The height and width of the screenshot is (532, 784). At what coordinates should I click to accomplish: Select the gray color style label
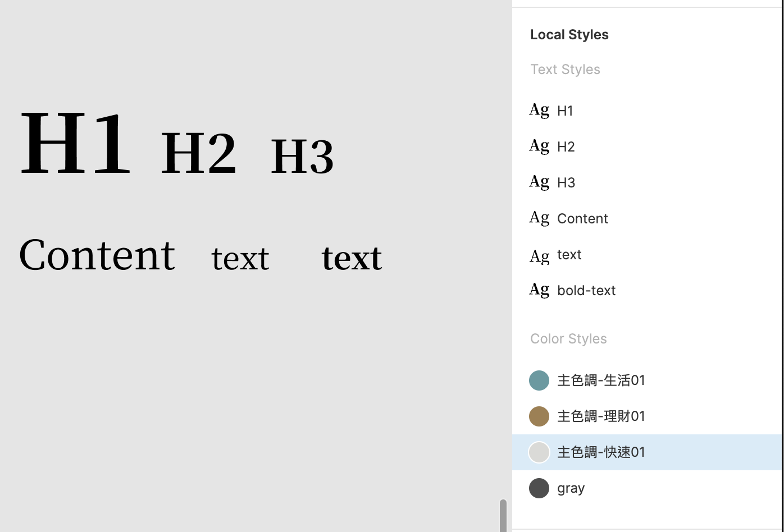click(571, 488)
